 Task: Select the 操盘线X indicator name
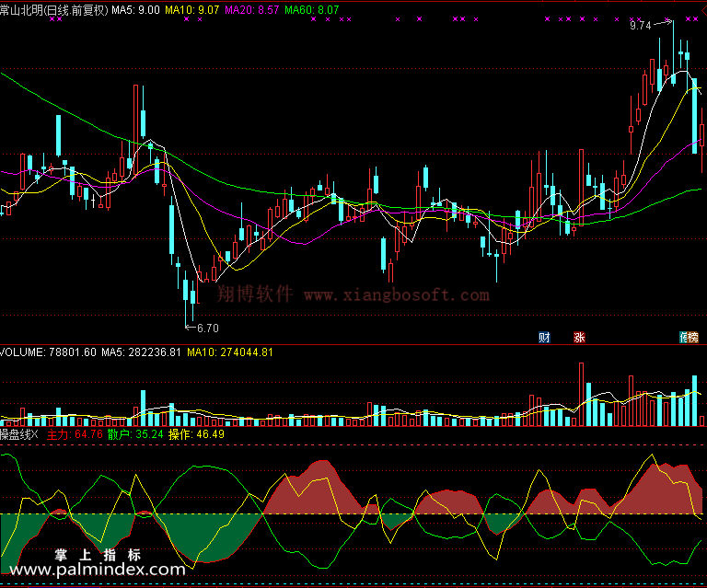pos(19,434)
